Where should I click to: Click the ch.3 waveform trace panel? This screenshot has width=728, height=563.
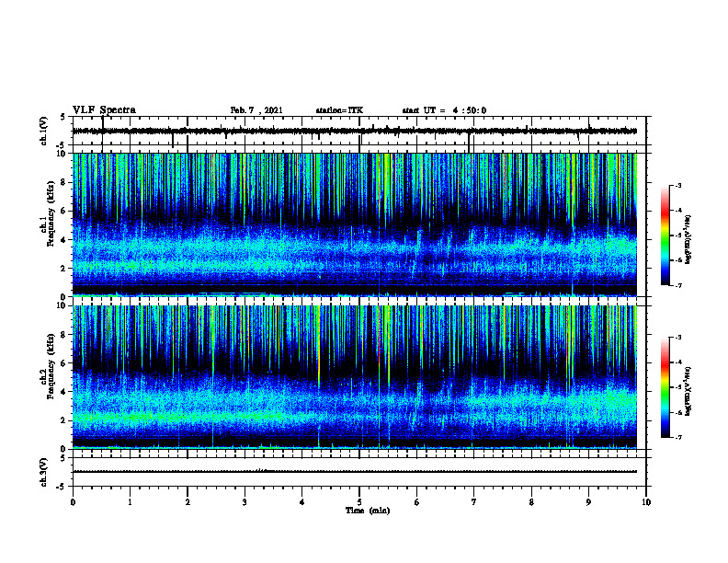click(359, 472)
